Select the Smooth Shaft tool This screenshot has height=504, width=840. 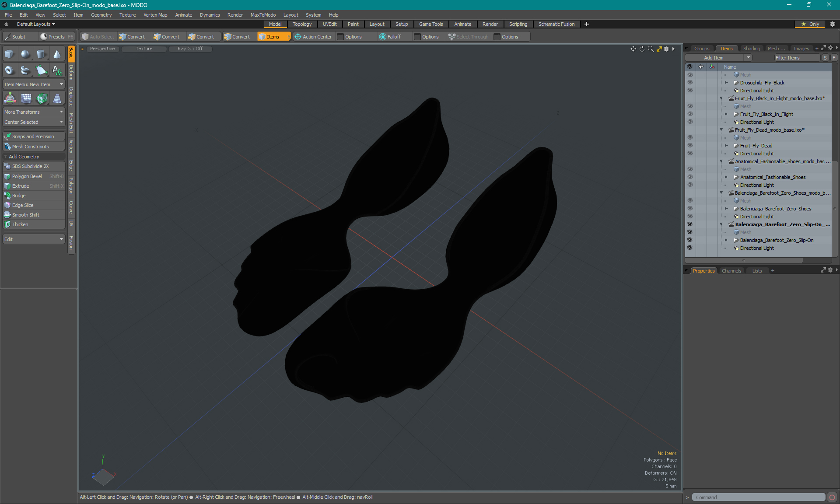tap(26, 214)
